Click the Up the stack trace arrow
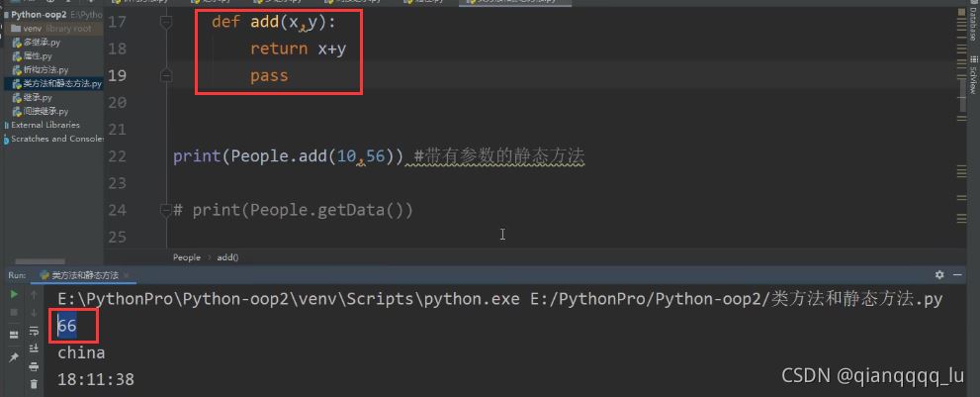This screenshot has height=397, width=980. tap(34, 294)
